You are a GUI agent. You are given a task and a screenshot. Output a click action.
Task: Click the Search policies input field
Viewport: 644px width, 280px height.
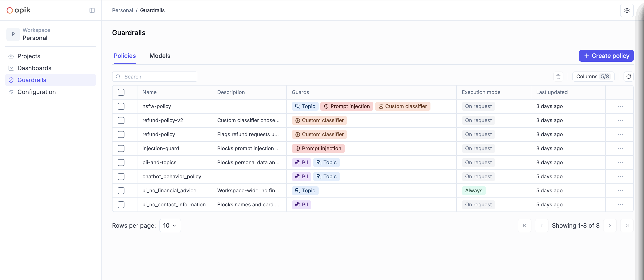(155, 77)
